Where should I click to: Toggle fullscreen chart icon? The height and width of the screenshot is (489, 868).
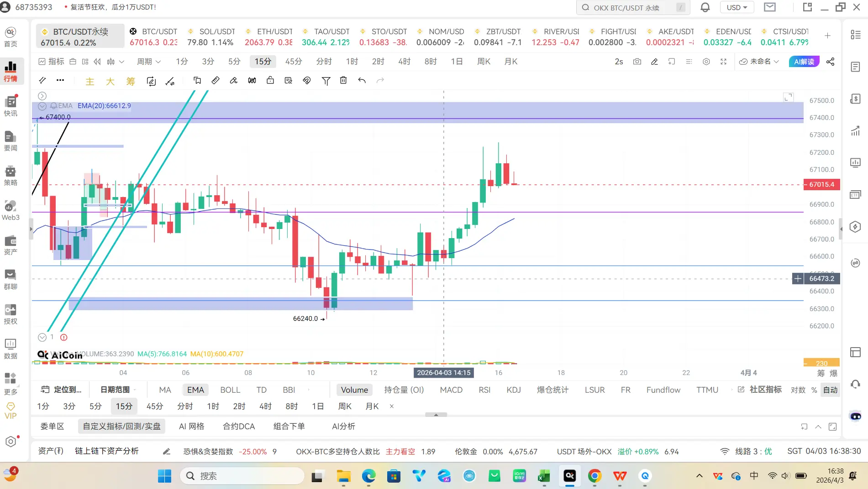723,62
